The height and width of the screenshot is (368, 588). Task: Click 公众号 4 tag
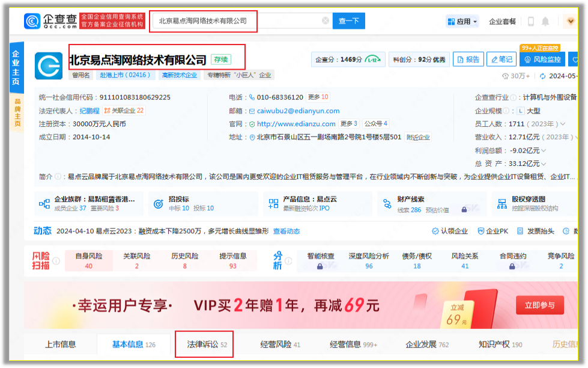[x=376, y=123]
